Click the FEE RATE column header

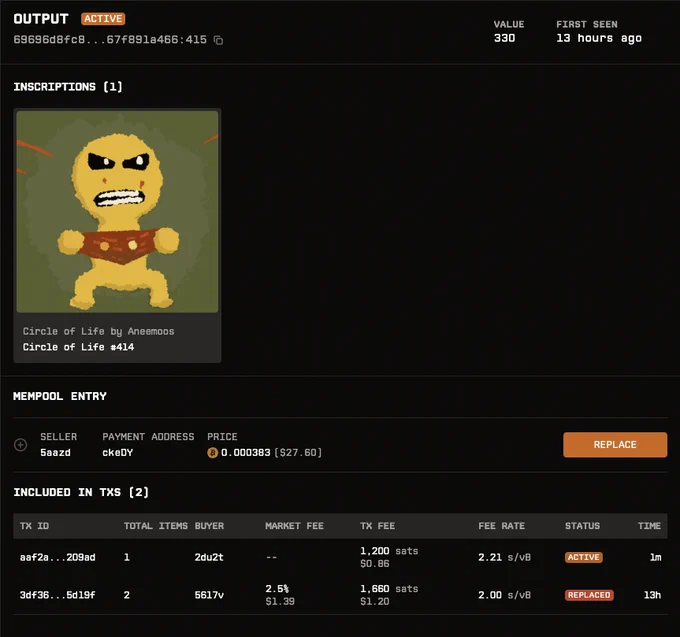pyautogui.click(x=501, y=526)
